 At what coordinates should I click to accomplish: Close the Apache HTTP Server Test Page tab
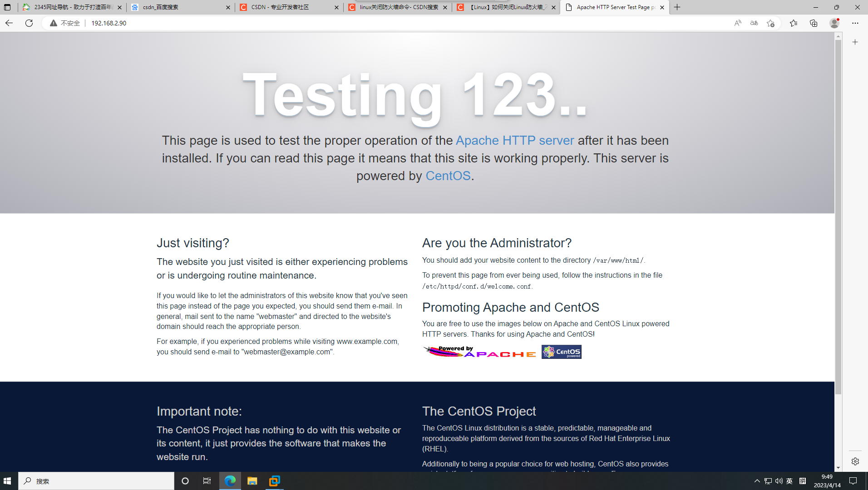[x=662, y=7]
